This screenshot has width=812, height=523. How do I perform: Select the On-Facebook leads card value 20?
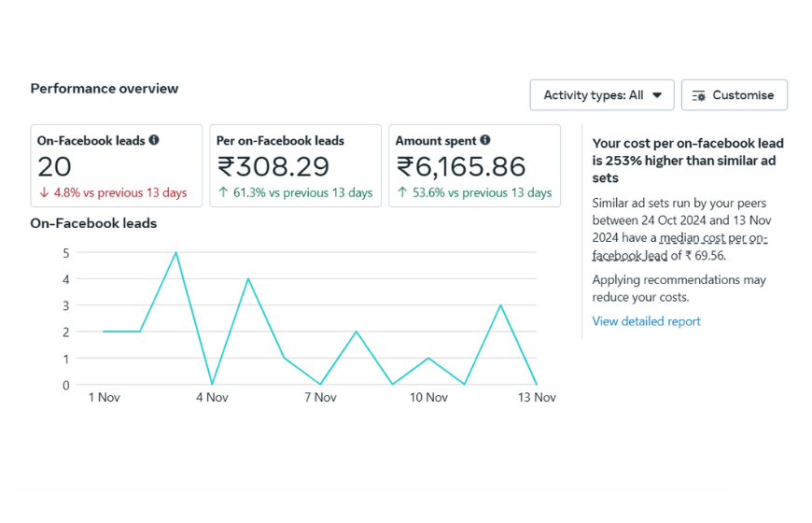coord(54,167)
